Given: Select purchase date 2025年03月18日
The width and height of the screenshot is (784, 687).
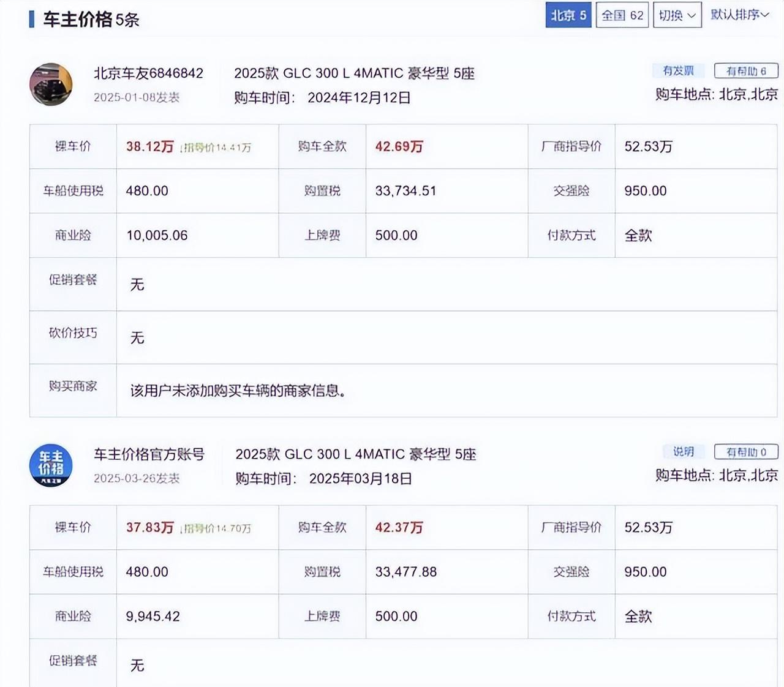Looking at the screenshot, I should [x=360, y=479].
